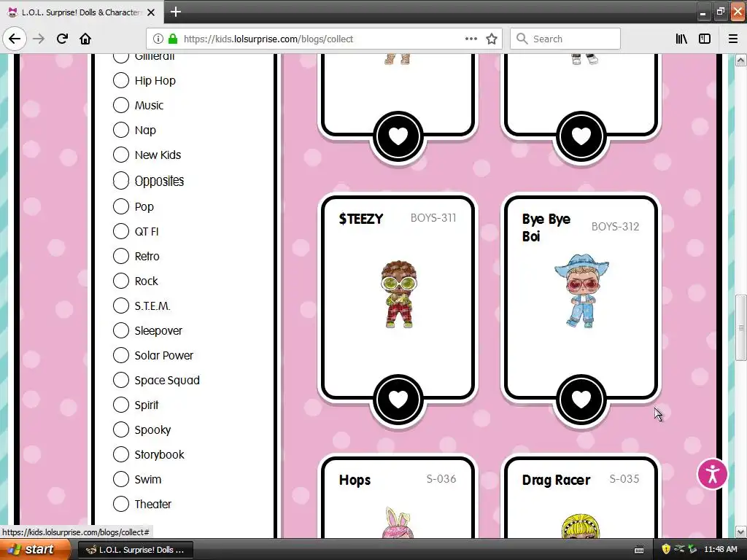Favorite the $TEEZY doll with heart
This screenshot has height=560, width=747.
click(x=398, y=400)
